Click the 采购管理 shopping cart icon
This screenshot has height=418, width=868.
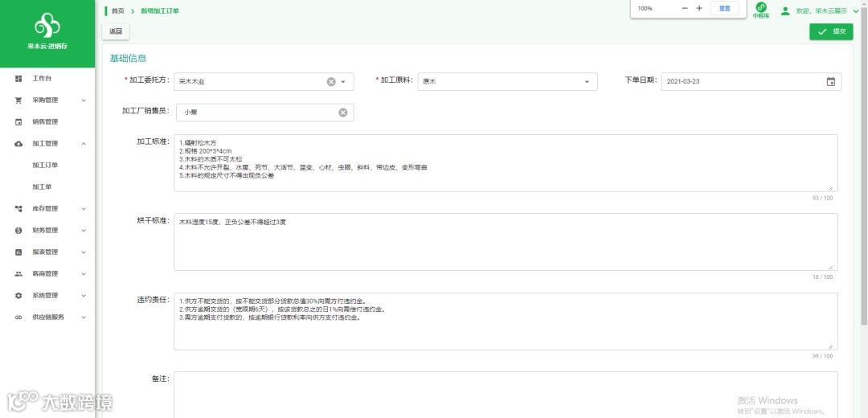pyautogui.click(x=18, y=100)
